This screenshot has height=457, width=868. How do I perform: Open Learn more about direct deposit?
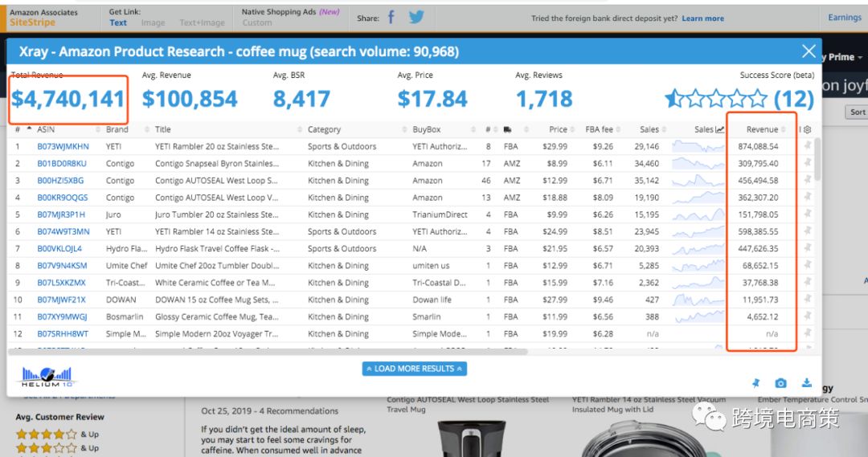pyautogui.click(x=703, y=18)
